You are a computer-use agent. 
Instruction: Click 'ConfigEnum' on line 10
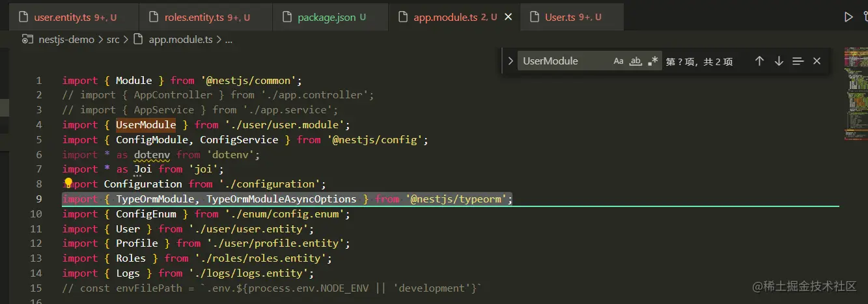pyautogui.click(x=146, y=214)
